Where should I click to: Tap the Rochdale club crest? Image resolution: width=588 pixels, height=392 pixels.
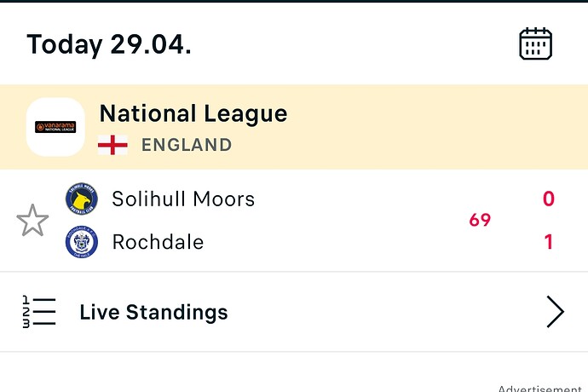click(x=82, y=242)
